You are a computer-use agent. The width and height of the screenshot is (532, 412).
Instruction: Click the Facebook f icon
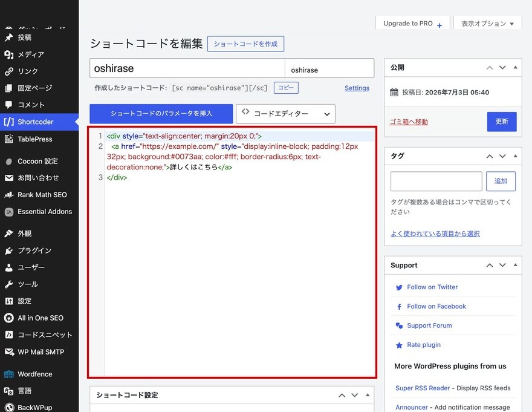pos(399,307)
